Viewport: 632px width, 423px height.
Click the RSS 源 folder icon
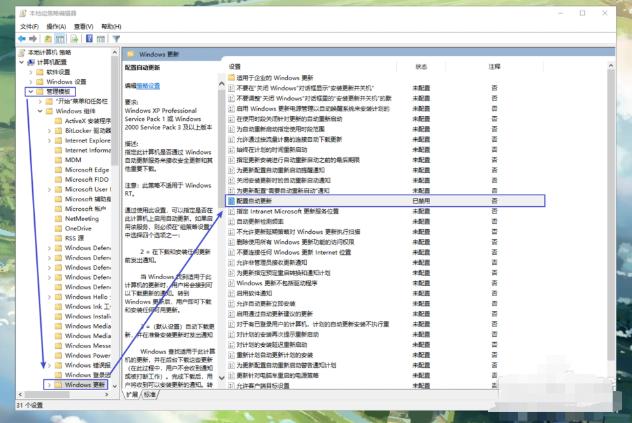(58, 238)
